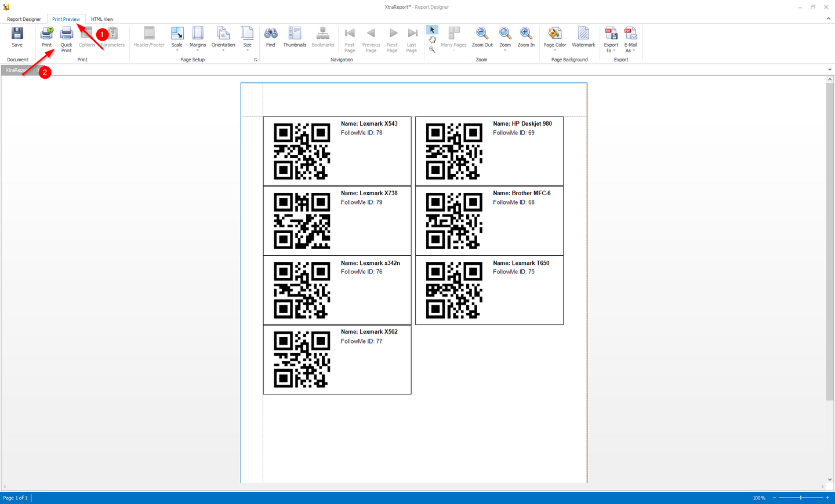The height and width of the screenshot is (504, 835).
Task: Click the text "FollowMe ID: 79"
Action: (x=362, y=202)
